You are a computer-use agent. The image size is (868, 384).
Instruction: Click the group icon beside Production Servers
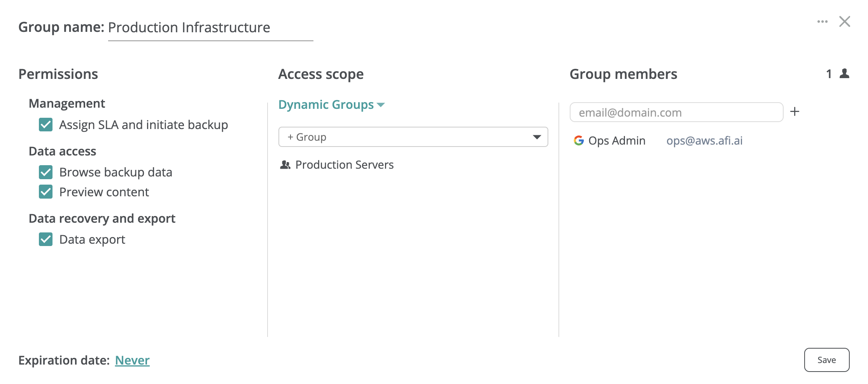pyautogui.click(x=285, y=165)
